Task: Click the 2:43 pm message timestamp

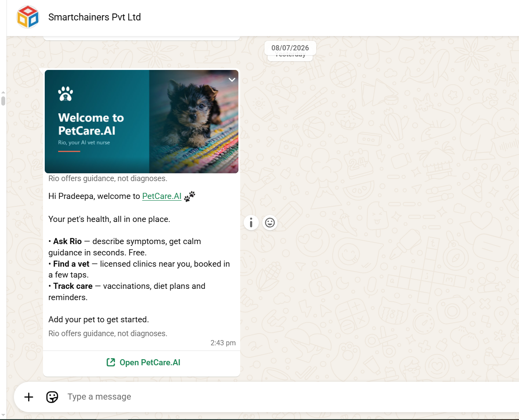Action: [223, 343]
